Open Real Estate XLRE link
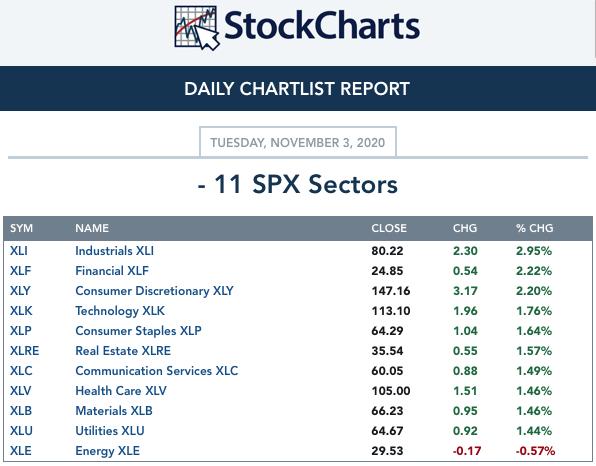 pyautogui.click(x=123, y=350)
